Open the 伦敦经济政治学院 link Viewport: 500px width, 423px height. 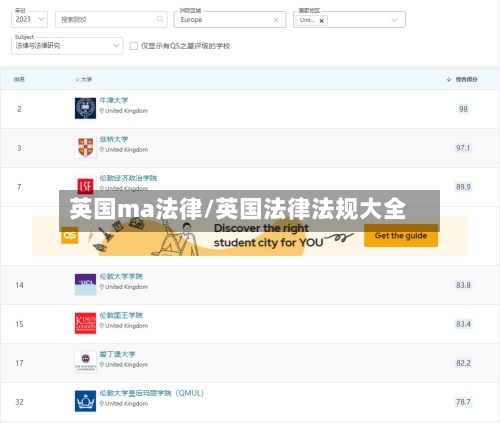tap(128, 178)
